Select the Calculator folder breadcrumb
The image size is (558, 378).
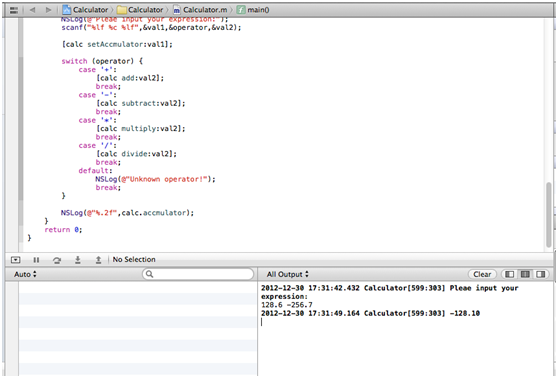140,10
